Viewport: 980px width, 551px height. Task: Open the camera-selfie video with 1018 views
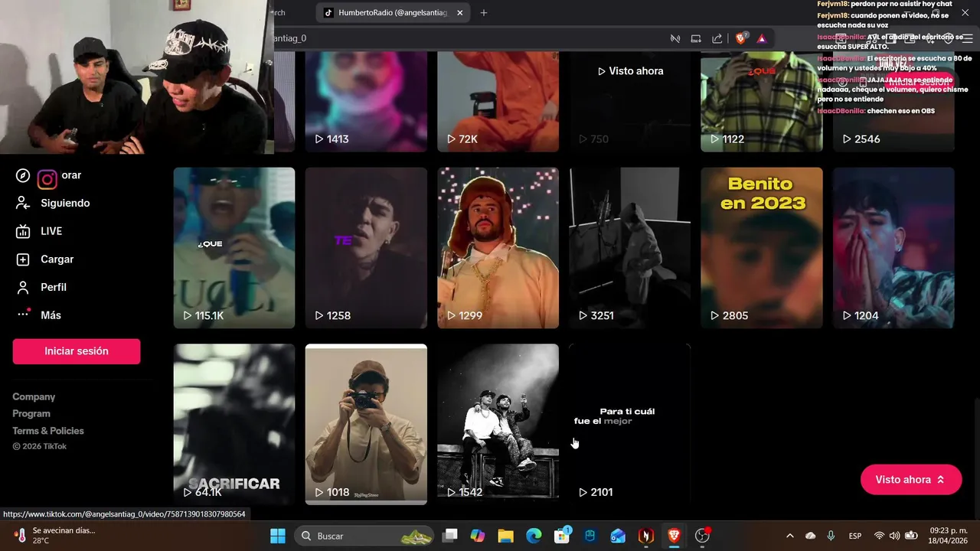point(366,424)
